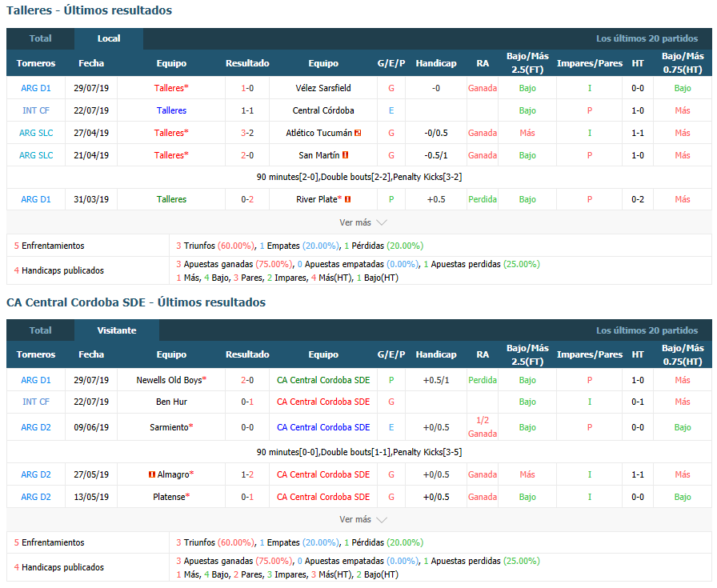Click Newells Old Boys team name
The height and width of the screenshot is (588, 717).
169,380
